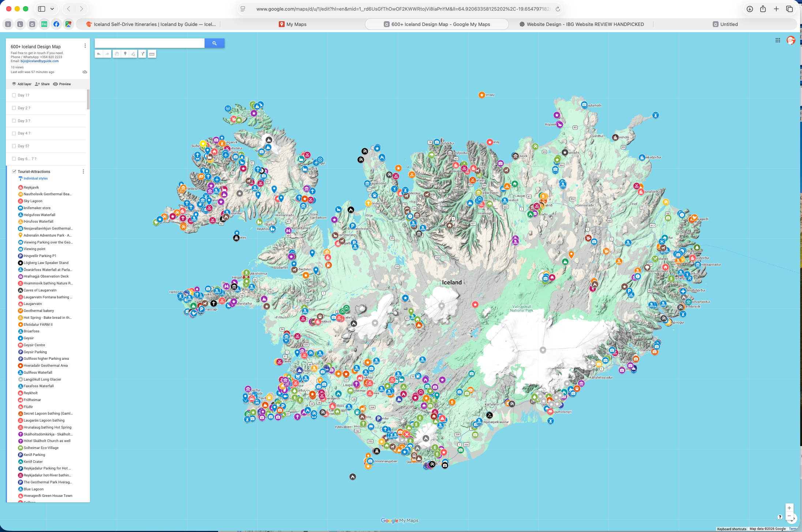Click the Google Maps pinned tab icon
The width and height of the screenshot is (802, 532).
tap(68, 24)
